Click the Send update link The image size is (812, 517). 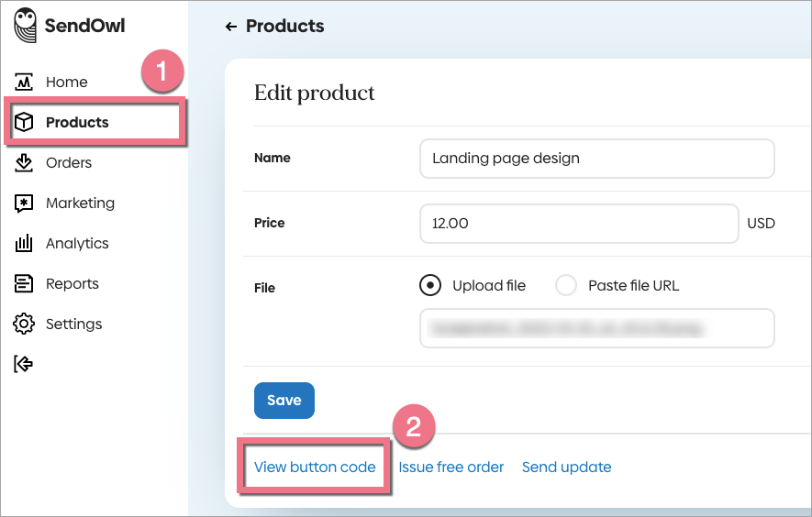pos(566,467)
